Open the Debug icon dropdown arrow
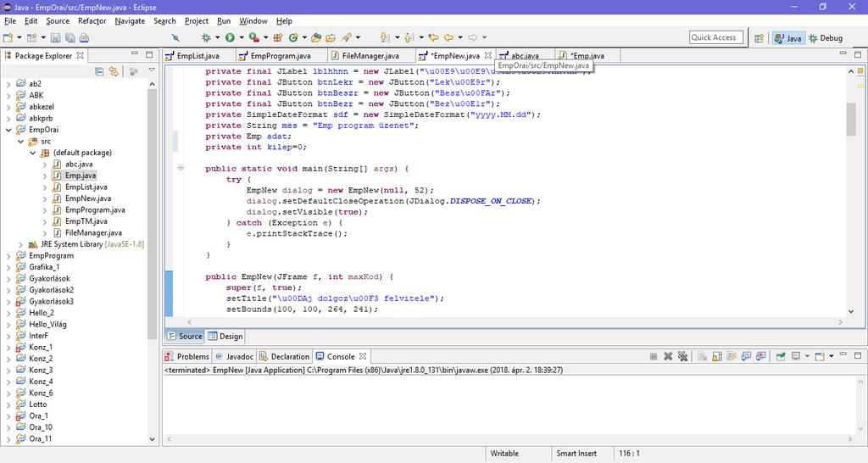868x463 pixels. click(x=217, y=37)
